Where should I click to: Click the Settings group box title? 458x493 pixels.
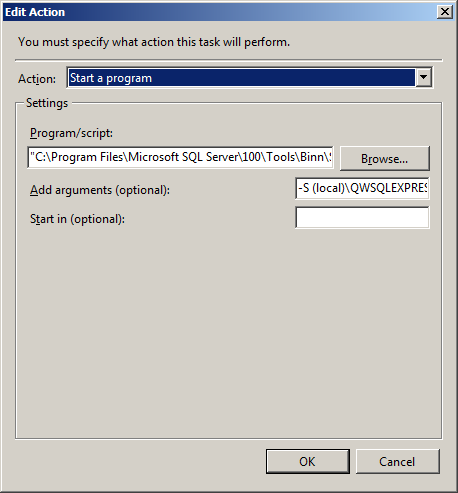pyautogui.click(x=47, y=103)
